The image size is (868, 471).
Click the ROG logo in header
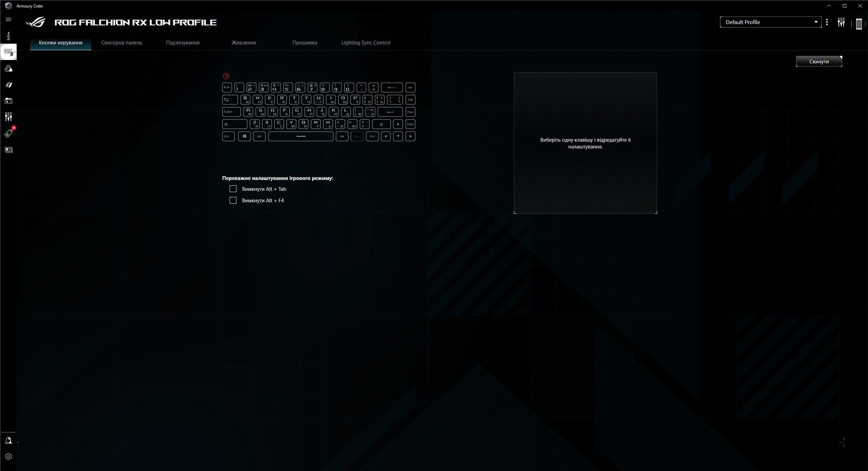pos(36,22)
